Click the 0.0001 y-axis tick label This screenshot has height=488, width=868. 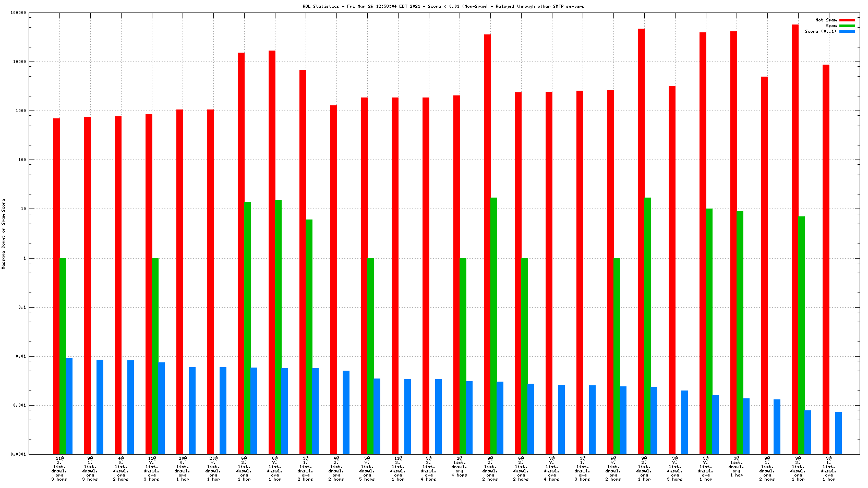point(18,454)
